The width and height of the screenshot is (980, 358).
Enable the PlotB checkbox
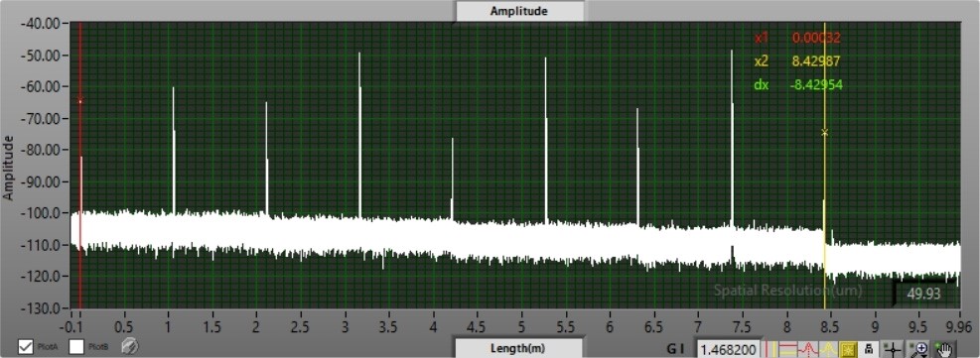76,347
